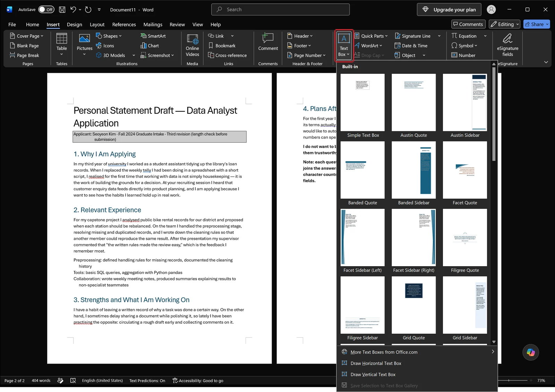Click the 73% zoom level
555x392 pixels.
[541, 381]
